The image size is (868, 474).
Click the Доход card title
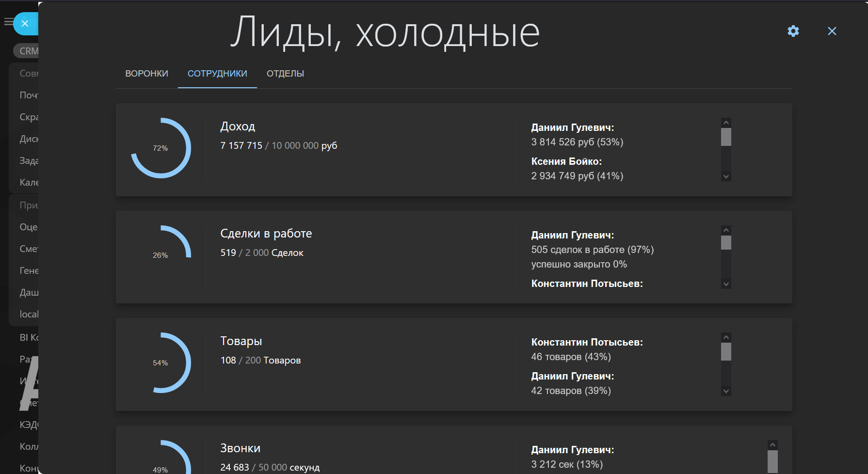click(x=238, y=126)
